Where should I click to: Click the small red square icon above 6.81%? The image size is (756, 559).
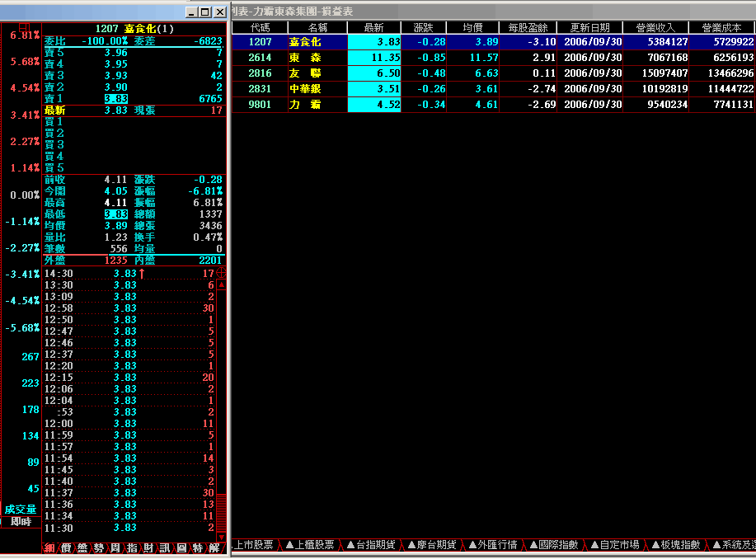[x=24, y=27]
